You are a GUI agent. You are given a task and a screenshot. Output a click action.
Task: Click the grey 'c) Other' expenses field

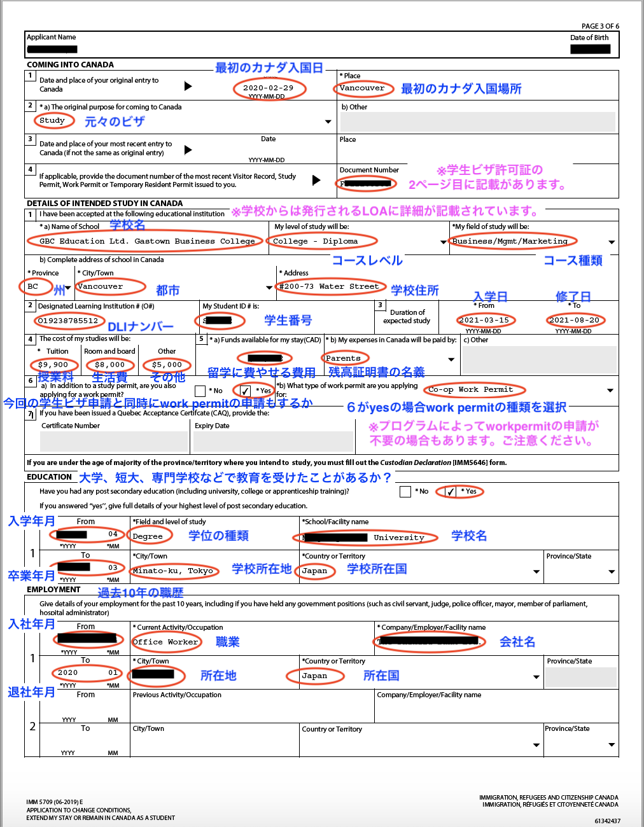coord(539,359)
